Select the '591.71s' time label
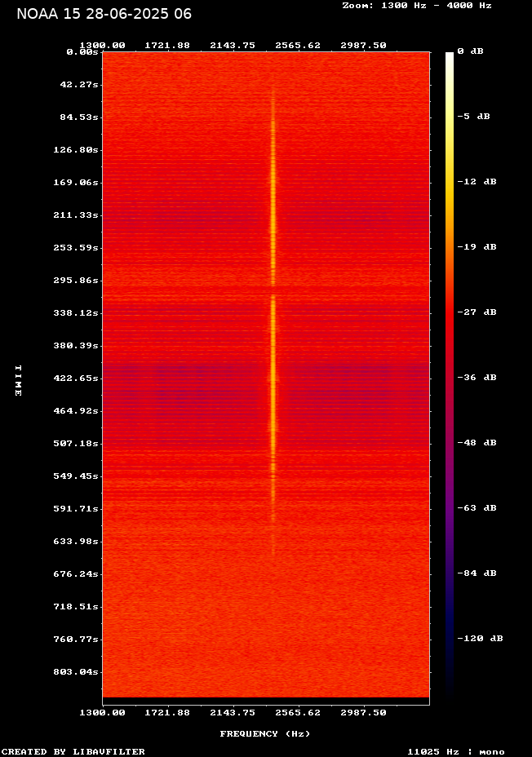The height and width of the screenshot is (757, 532). tap(76, 508)
